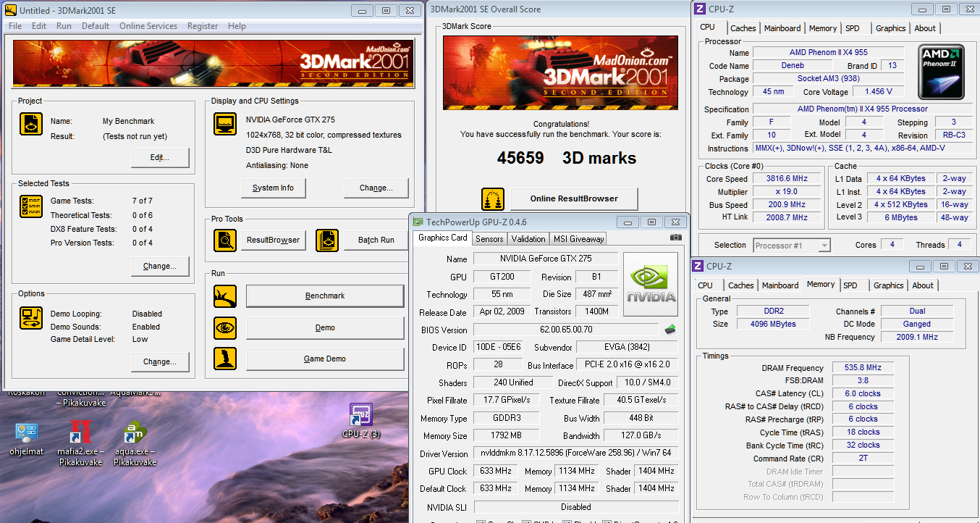Click the GPU-Z Name field NVIDIA GeForce GTX 275
Screen dimensions: 980x523
[546, 259]
